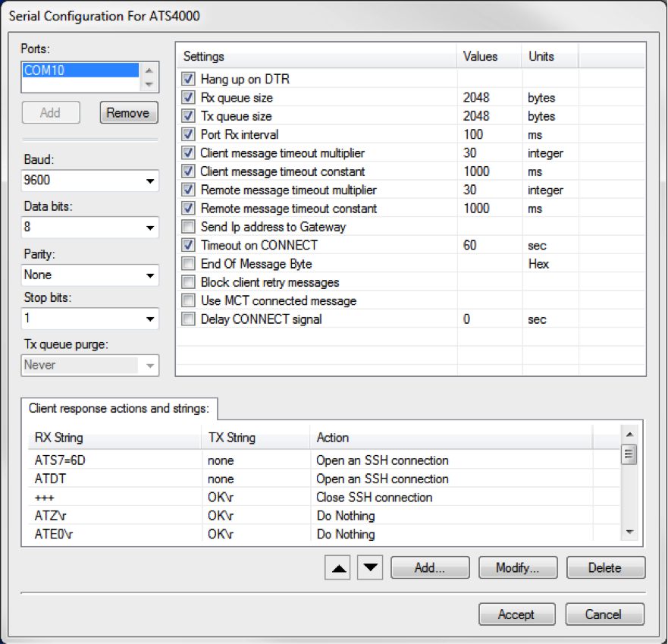Select the ATDT row in response list

point(114,479)
